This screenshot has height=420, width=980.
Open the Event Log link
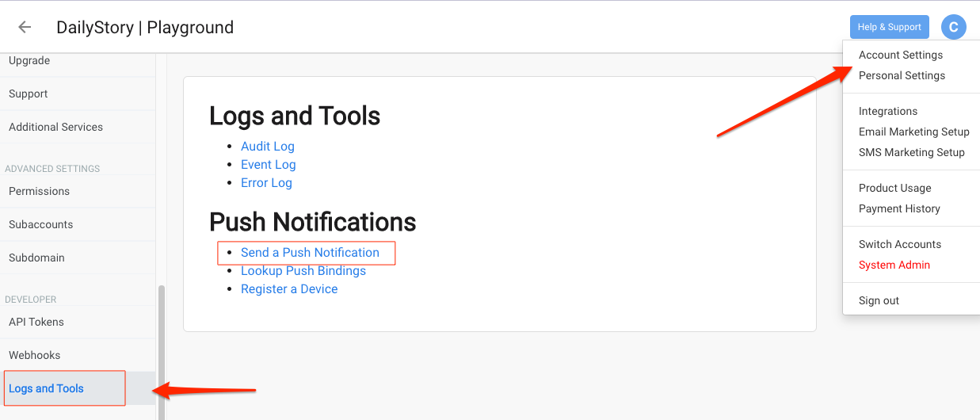pyautogui.click(x=269, y=165)
